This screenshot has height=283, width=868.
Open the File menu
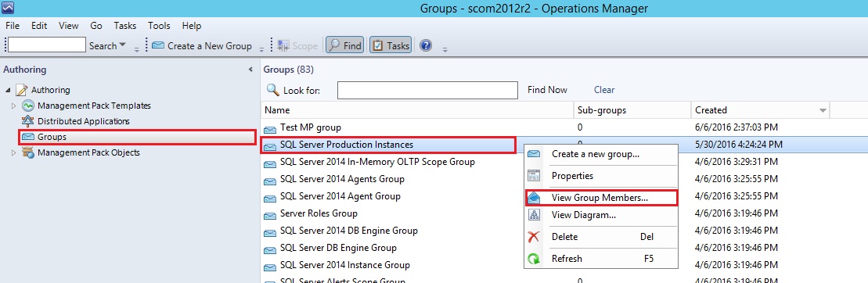pos(13,26)
